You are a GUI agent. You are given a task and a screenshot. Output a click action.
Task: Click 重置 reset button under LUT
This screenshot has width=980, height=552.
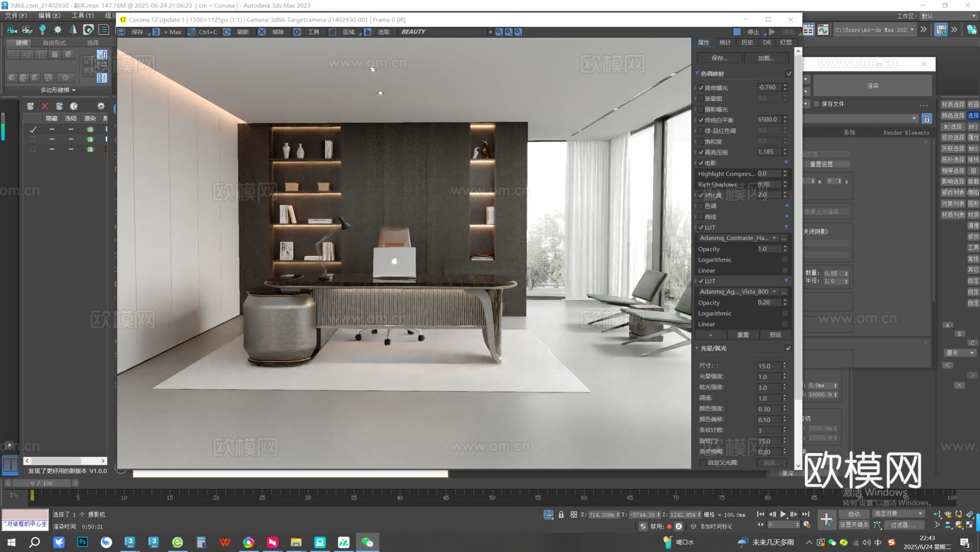coord(743,335)
